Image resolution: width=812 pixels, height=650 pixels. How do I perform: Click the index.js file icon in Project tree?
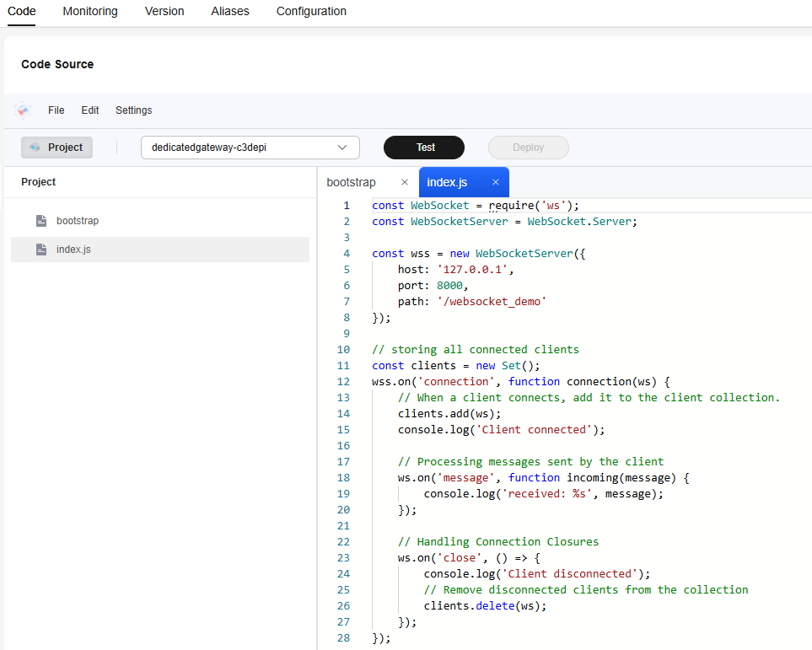click(41, 250)
